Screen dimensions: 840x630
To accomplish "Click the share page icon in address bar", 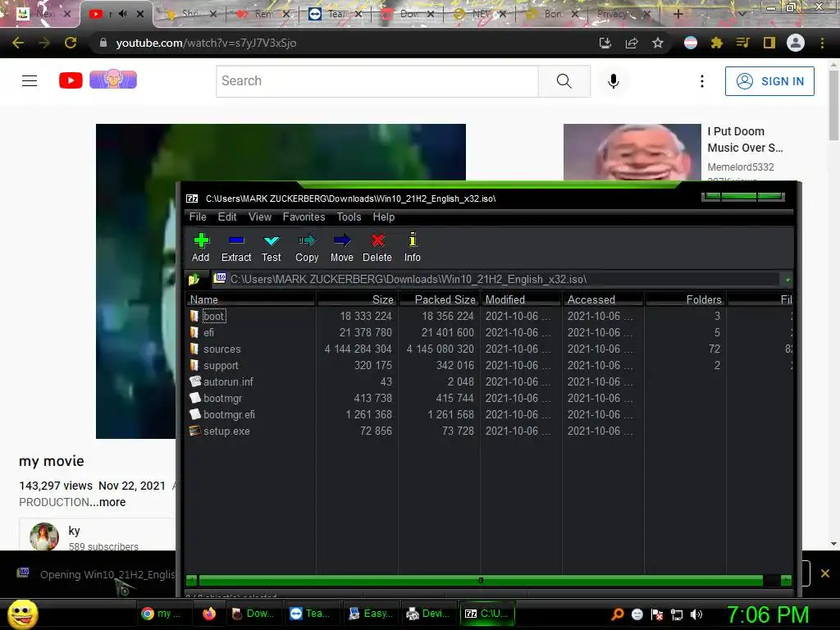I will click(632, 43).
